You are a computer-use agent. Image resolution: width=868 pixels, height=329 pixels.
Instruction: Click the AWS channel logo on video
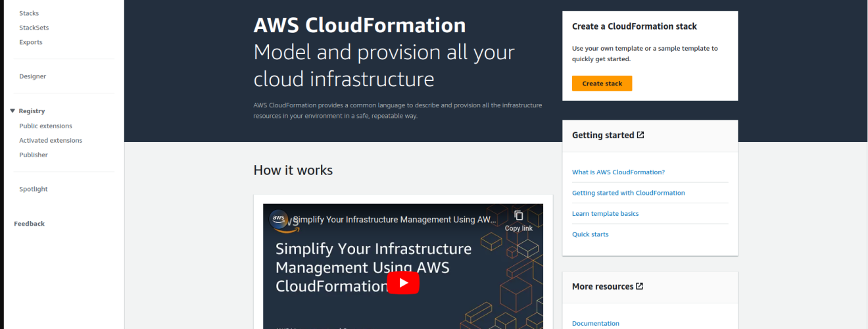(279, 220)
